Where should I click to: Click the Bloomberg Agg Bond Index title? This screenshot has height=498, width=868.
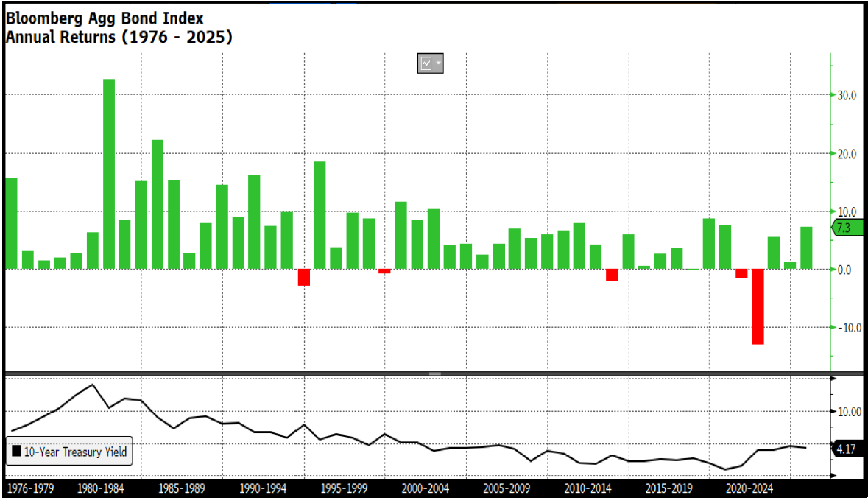tap(105, 18)
